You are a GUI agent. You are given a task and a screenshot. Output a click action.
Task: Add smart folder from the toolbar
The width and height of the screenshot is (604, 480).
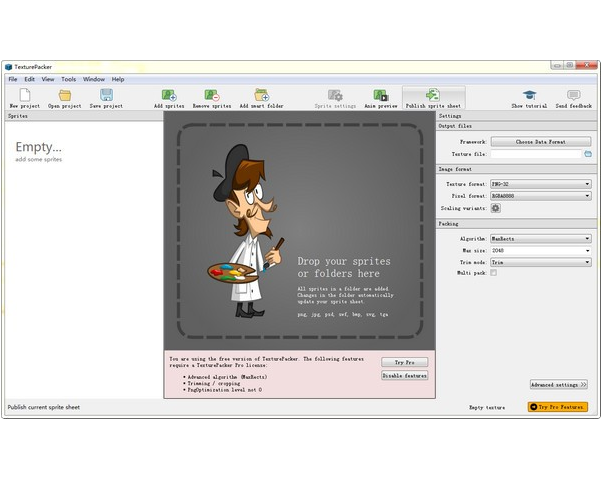point(262,98)
